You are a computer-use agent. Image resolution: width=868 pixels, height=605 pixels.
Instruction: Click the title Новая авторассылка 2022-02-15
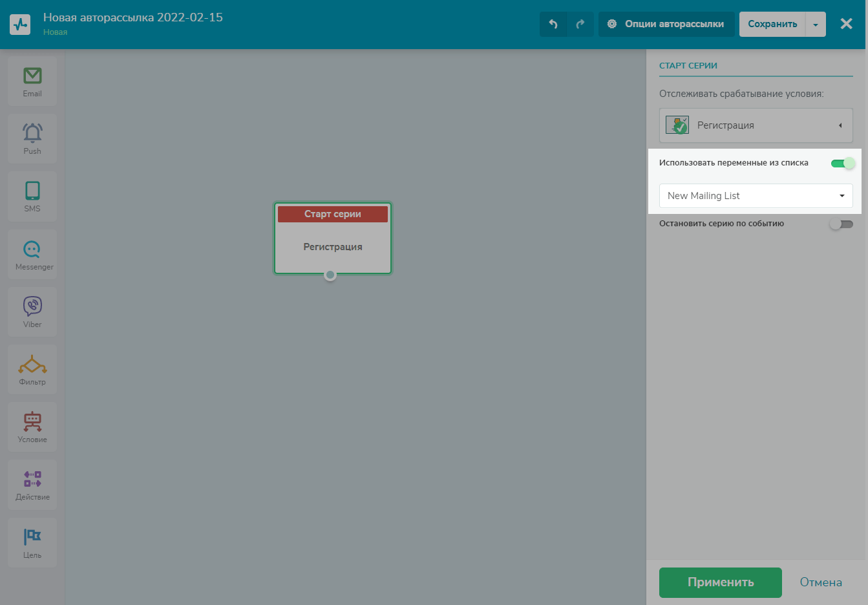coord(133,17)
